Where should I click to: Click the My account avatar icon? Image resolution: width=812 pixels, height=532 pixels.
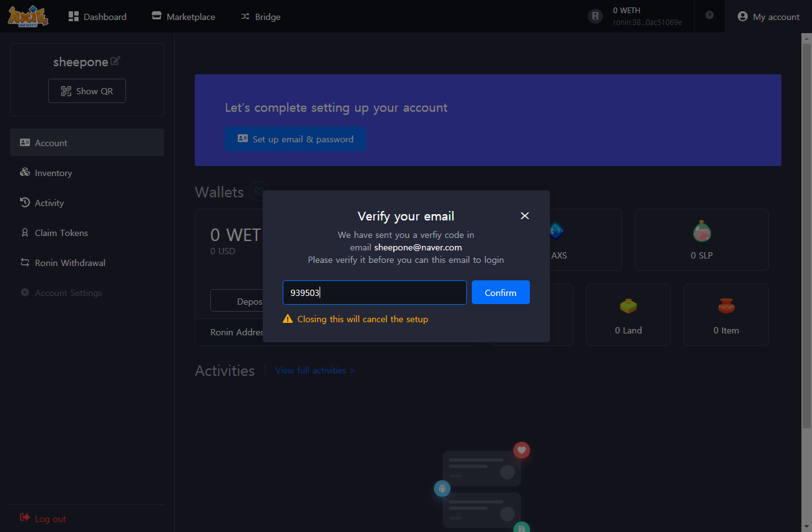click(743, 17)
